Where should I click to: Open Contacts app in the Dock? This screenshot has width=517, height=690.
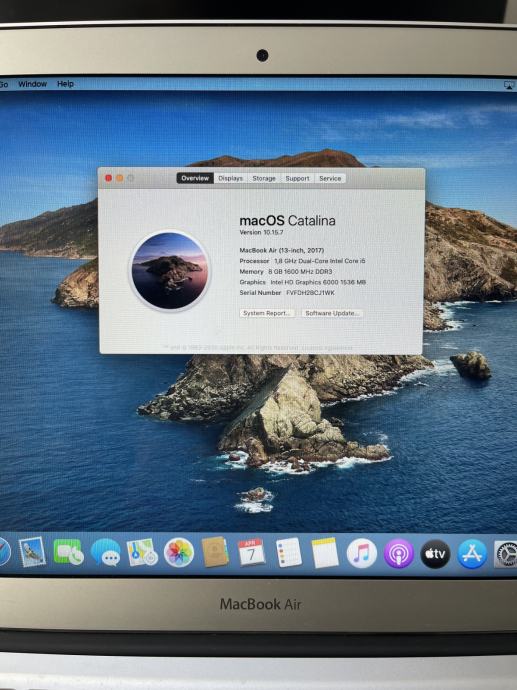pyautogui.click(x=215, y=552)
